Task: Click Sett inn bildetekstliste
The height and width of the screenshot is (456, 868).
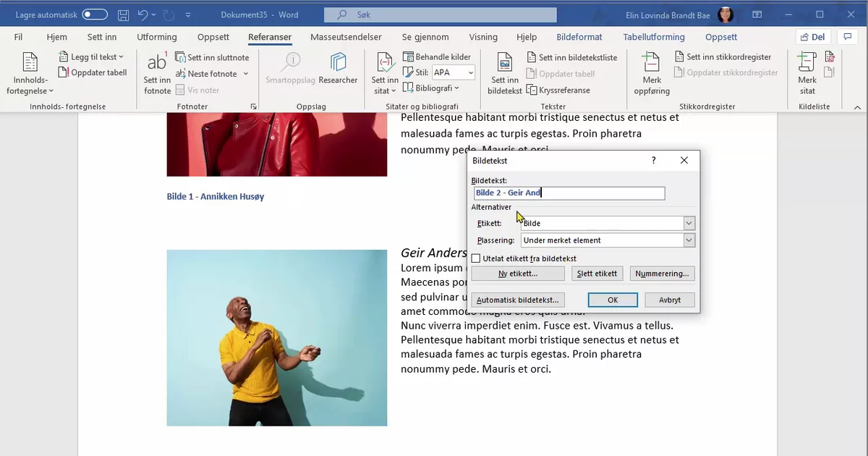Action: click(x=571, y=57)
